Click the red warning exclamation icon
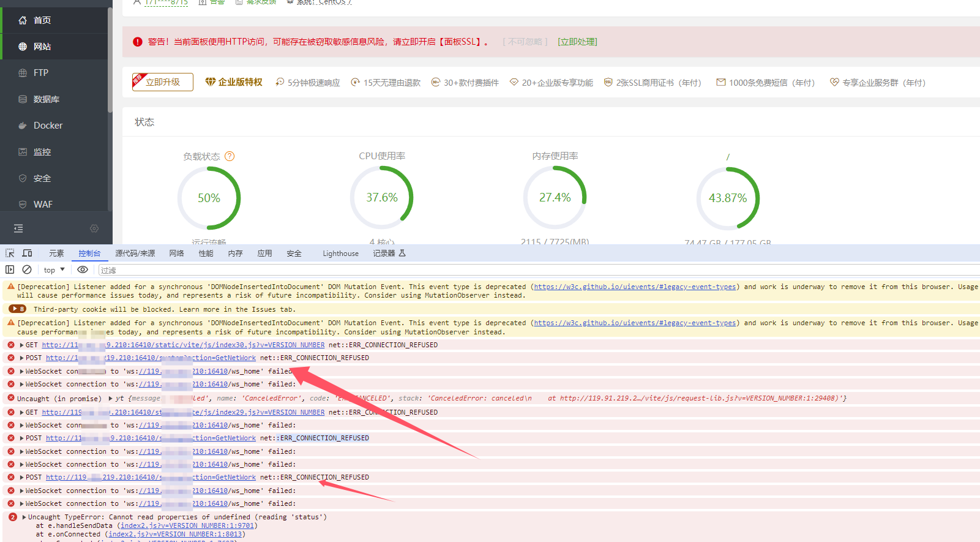This screenshot has width=980, height=542. 138,42
